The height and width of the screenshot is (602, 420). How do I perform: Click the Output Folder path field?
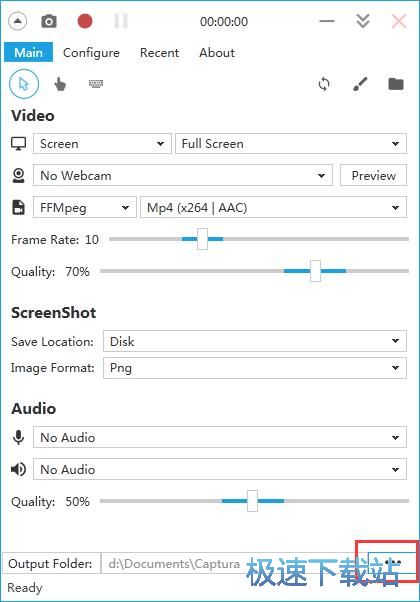(233, 563)
